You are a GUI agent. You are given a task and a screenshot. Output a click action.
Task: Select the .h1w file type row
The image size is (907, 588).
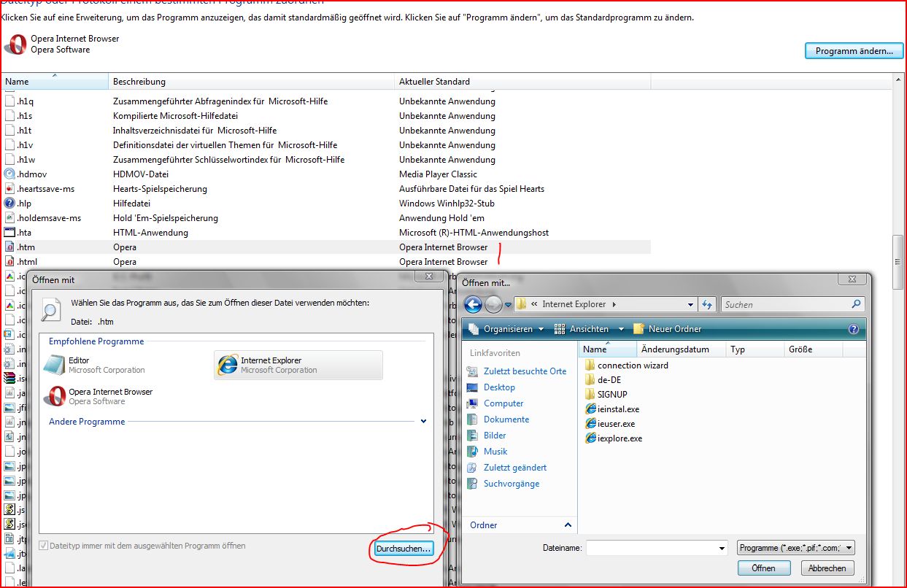[x=325, y=160]
